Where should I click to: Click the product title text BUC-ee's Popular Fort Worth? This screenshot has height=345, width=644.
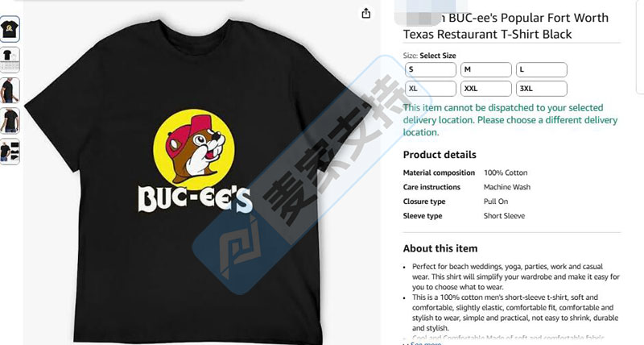pos(529,18)
